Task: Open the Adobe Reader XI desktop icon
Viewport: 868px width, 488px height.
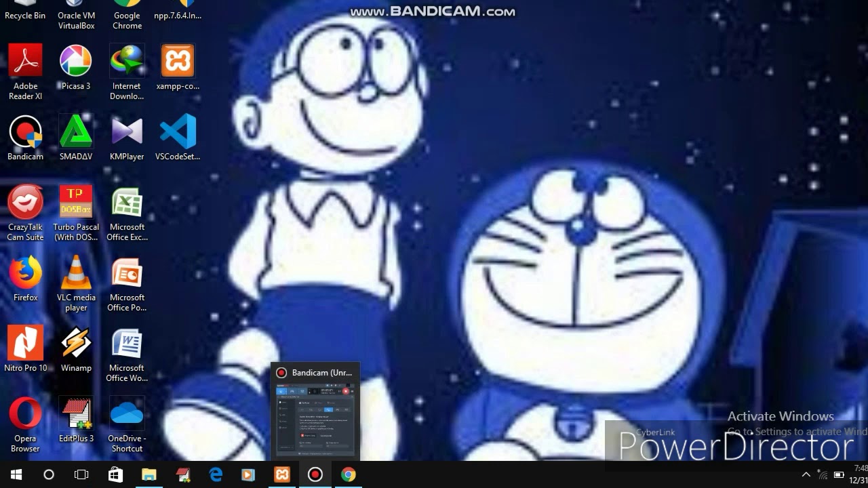Action: [x=25, y=72]
